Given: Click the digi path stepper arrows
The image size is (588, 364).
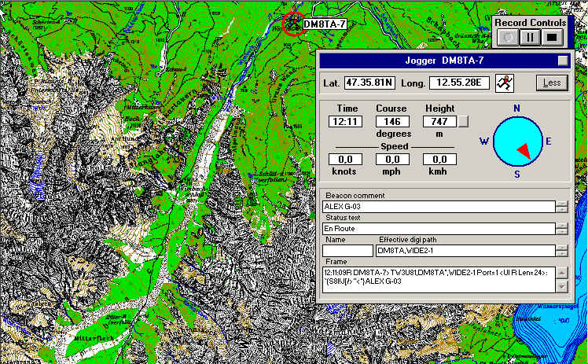Looking at the screenshot, I should 562,251.
